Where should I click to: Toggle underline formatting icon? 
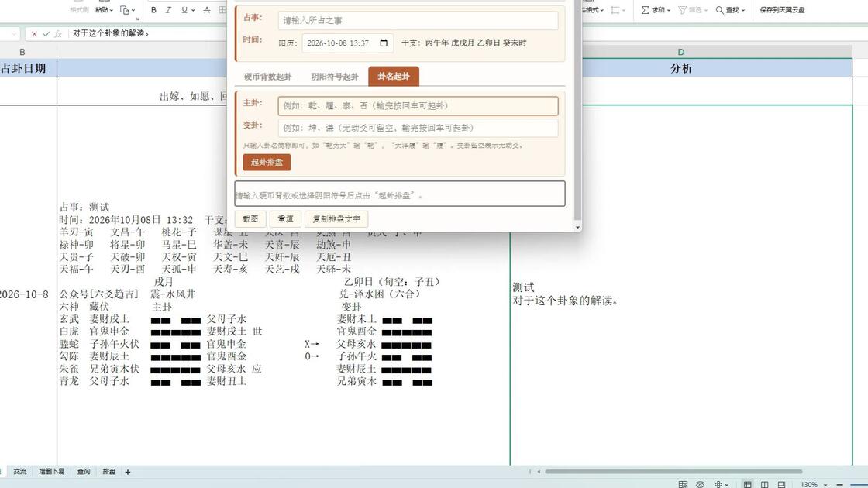click(x=184, y=10)
